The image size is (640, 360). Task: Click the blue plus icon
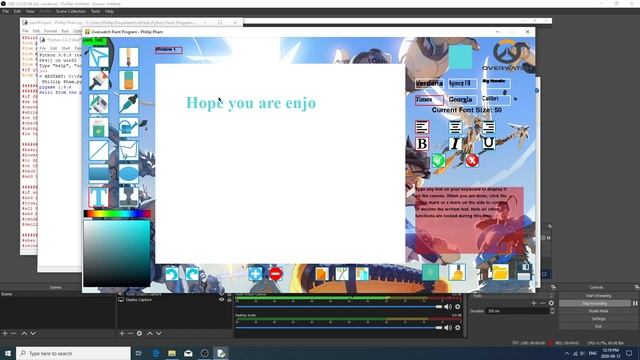point(255,273)
